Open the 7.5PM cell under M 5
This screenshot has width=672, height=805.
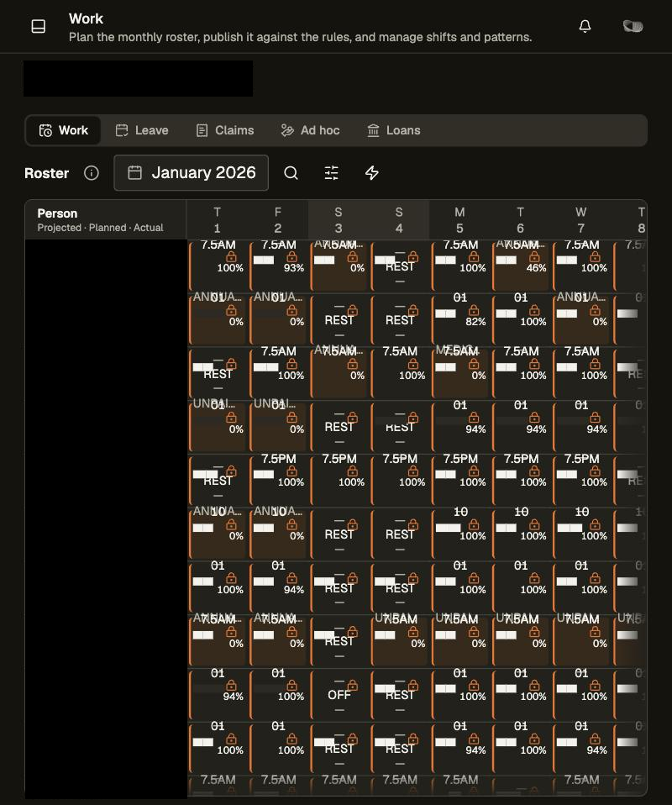tap(460, 480)
